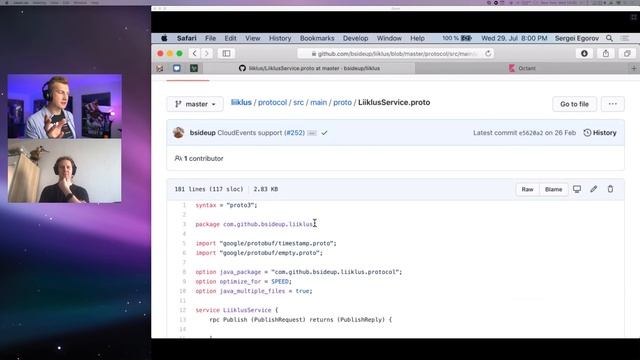Open the File menu

(210, 38)
